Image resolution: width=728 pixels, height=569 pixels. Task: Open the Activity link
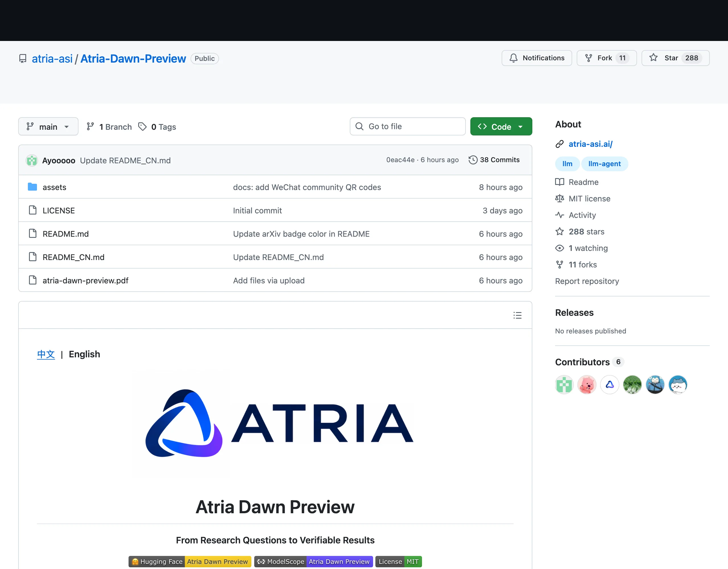[582, 215]
